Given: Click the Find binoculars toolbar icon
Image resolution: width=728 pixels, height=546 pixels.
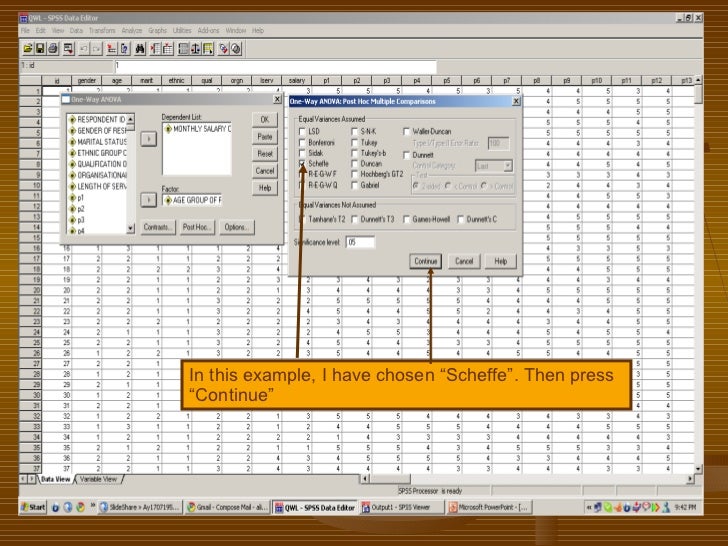Looking at the screenshot, I should point(140,49).
